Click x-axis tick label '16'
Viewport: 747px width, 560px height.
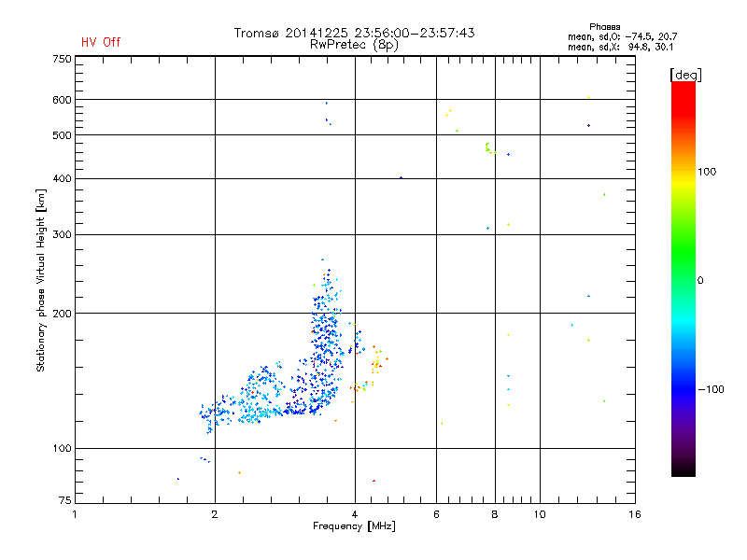point(635,514)
